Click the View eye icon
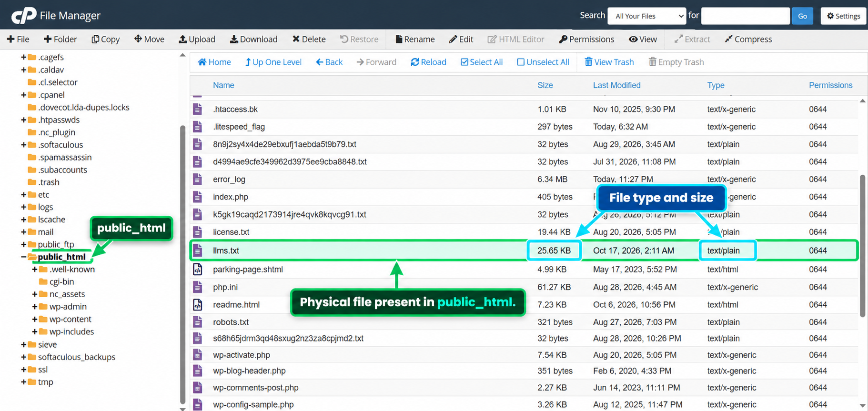 633,39
